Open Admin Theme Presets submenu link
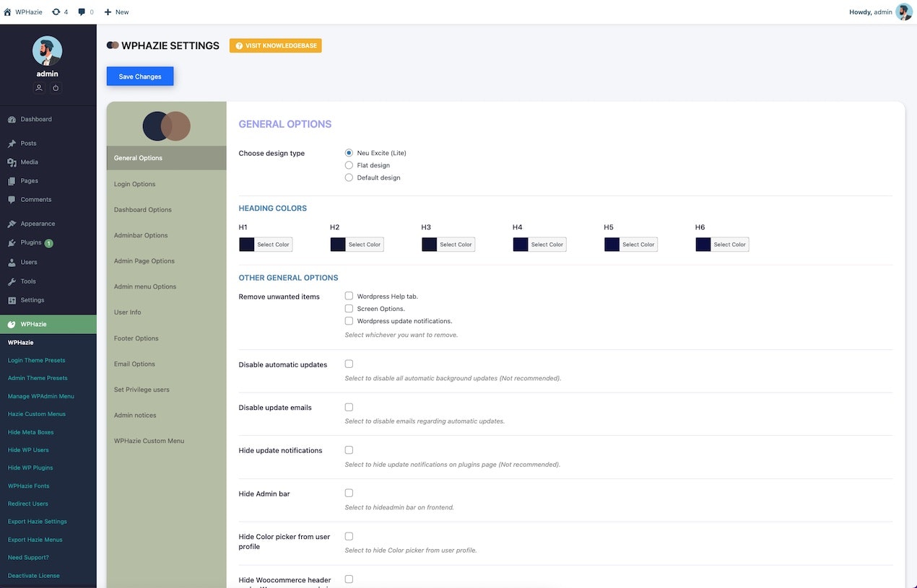917x588 pixels. pyautogui.click(x=38, y=378)
